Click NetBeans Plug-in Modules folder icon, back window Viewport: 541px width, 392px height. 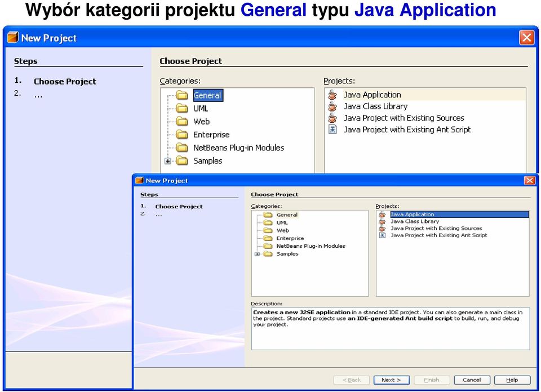pyautogui.click(x=182, y=148)
